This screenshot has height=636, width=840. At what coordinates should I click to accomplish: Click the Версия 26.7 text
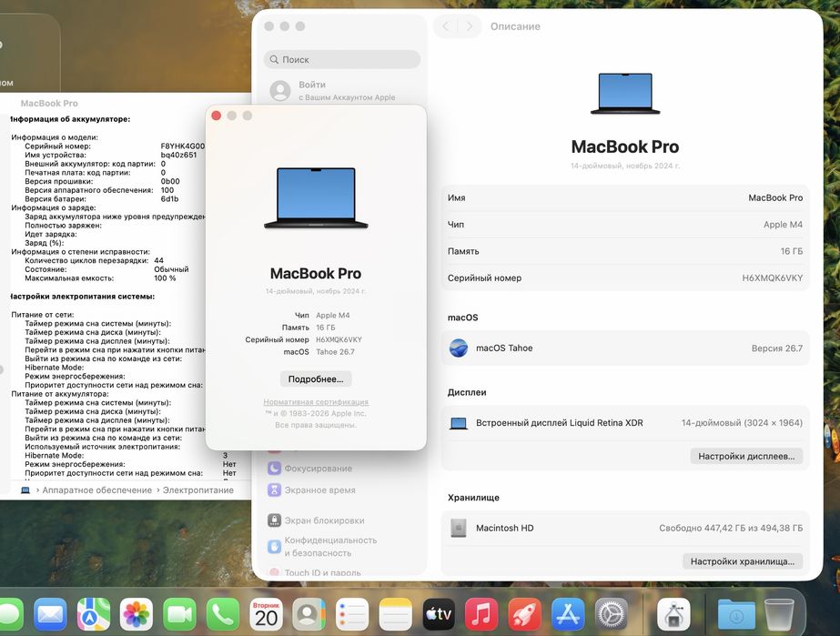coord(777,348)
